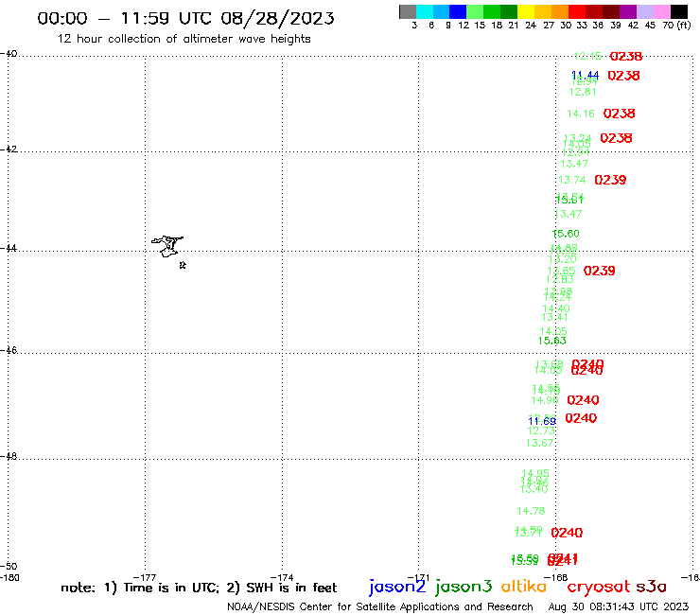Click the wave height value 15.63
The height and width of the screenshot is (615, 700).
coord(552,341)
